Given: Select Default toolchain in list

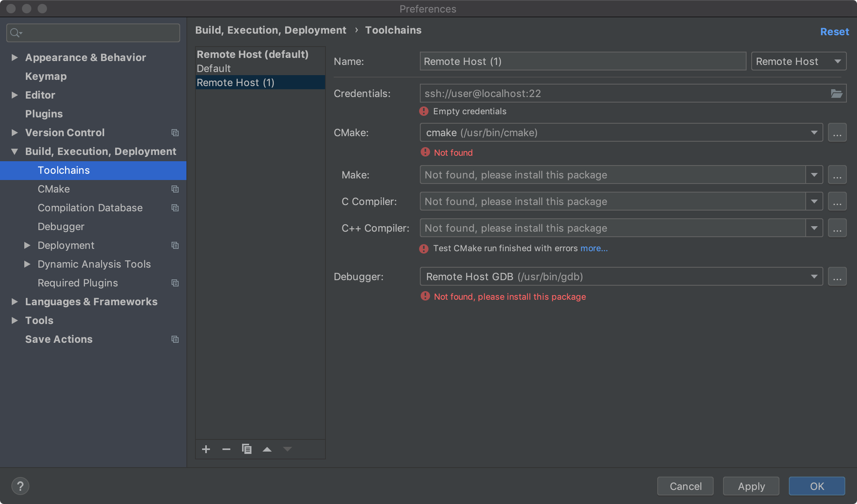Looking at the screenshot, I should tap(214, 68).
